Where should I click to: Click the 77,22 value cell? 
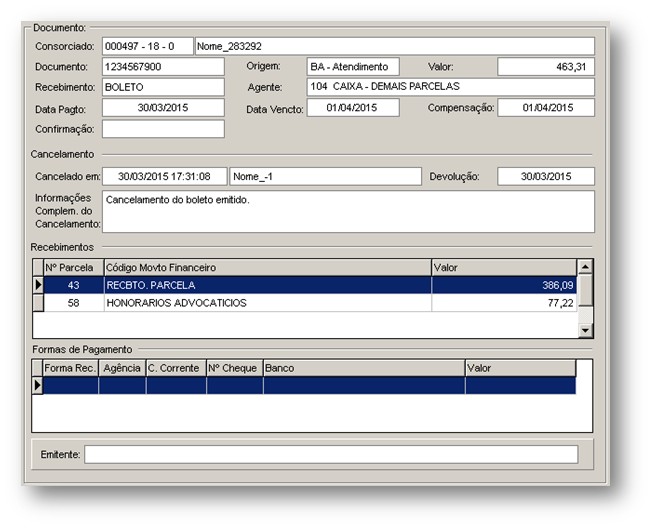click(504, 303)
